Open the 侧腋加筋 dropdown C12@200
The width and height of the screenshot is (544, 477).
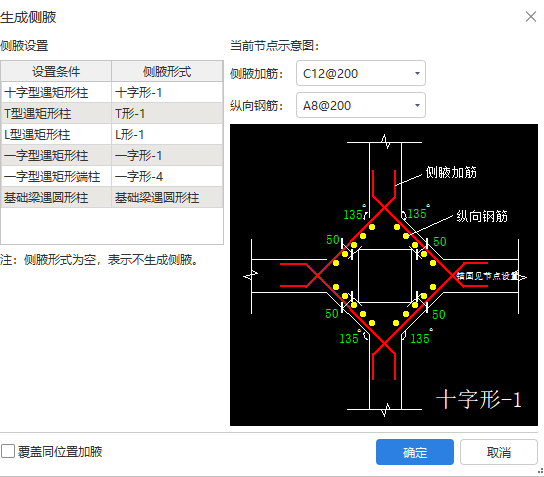point(361,73)
